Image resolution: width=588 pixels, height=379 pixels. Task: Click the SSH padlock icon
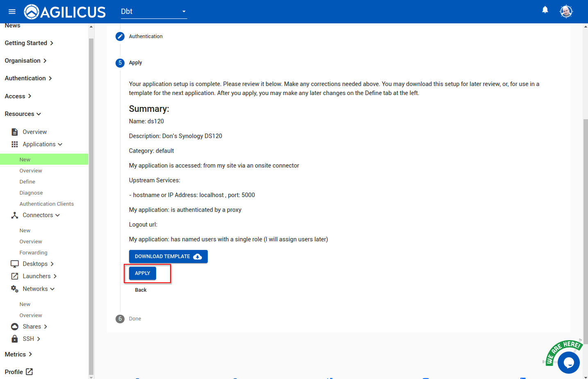15,339
